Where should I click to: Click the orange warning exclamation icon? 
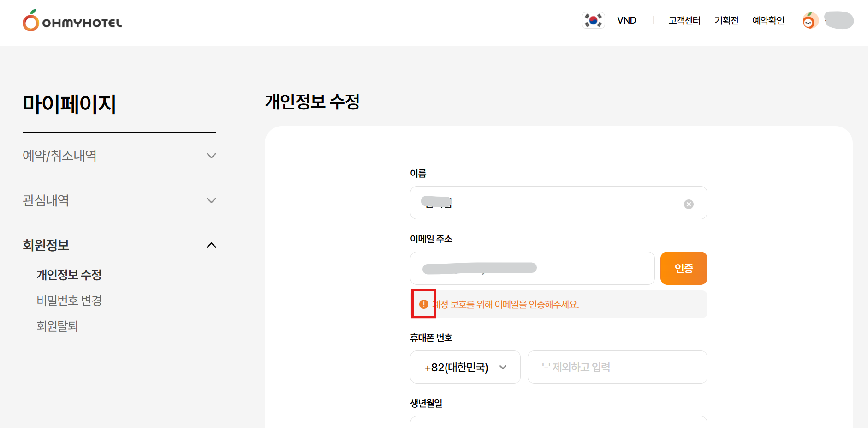click(424, 304)
